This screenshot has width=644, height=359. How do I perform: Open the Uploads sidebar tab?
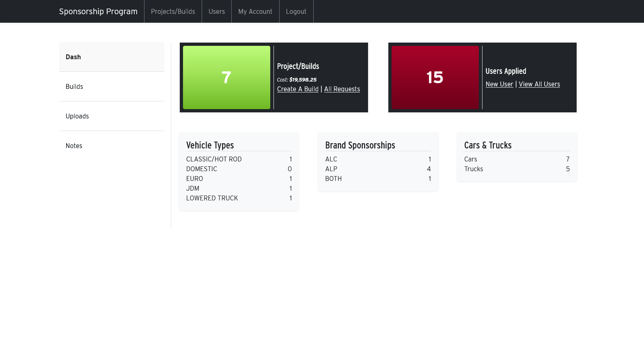pos(112,116)
